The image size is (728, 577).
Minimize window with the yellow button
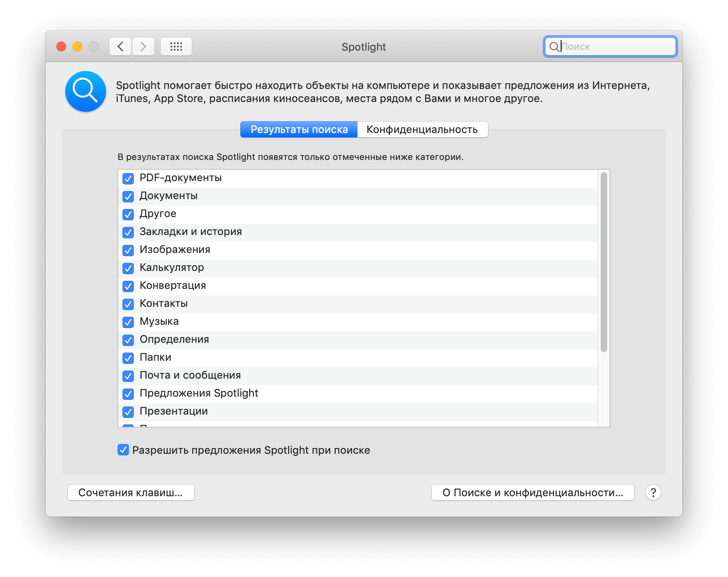(78, 47)
